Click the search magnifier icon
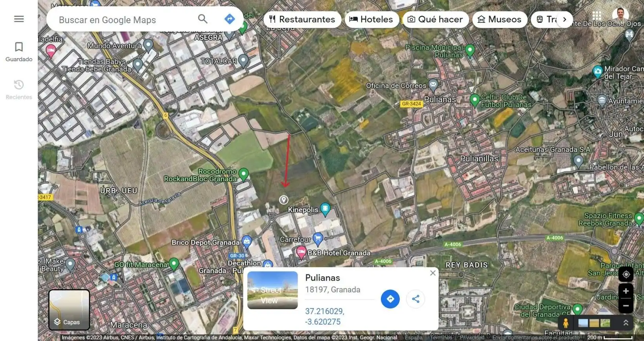644x341 pixels. [203, 19]
